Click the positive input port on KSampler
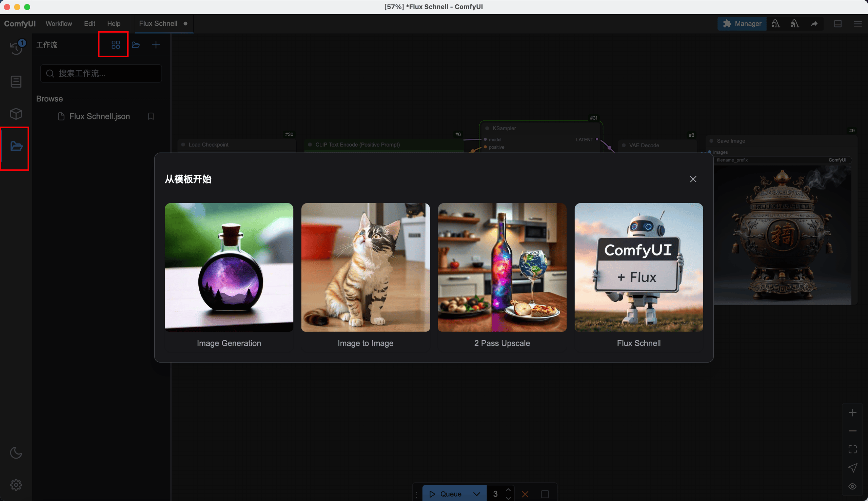The height and width of the screenshot is (501, 868). coord(485,147)
